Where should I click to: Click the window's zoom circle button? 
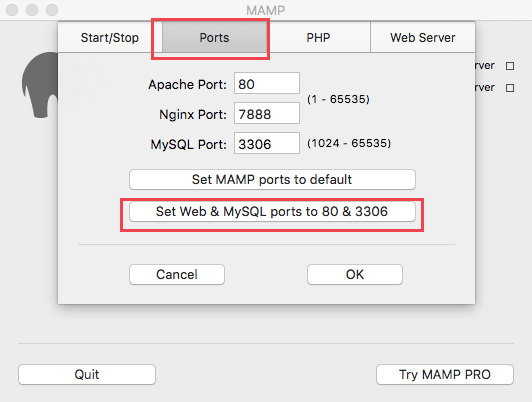point(52,10)
